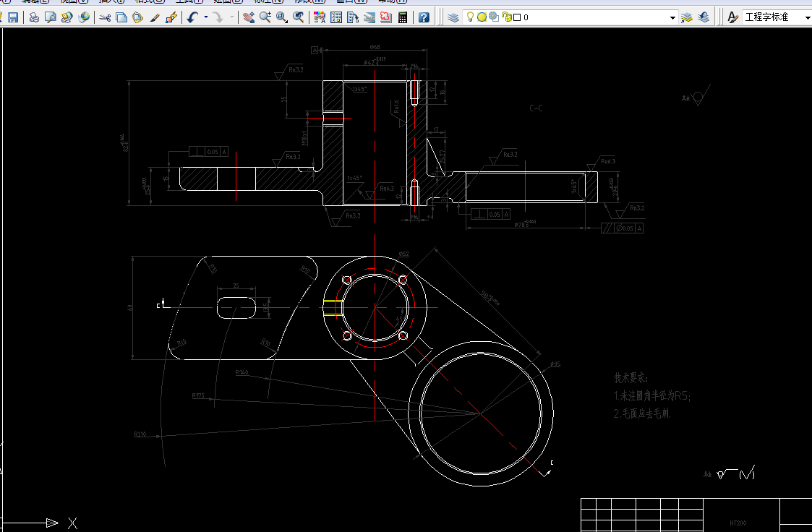Open the Properties palette icon
Screen dimensions: 812x532
click(320, 17)
